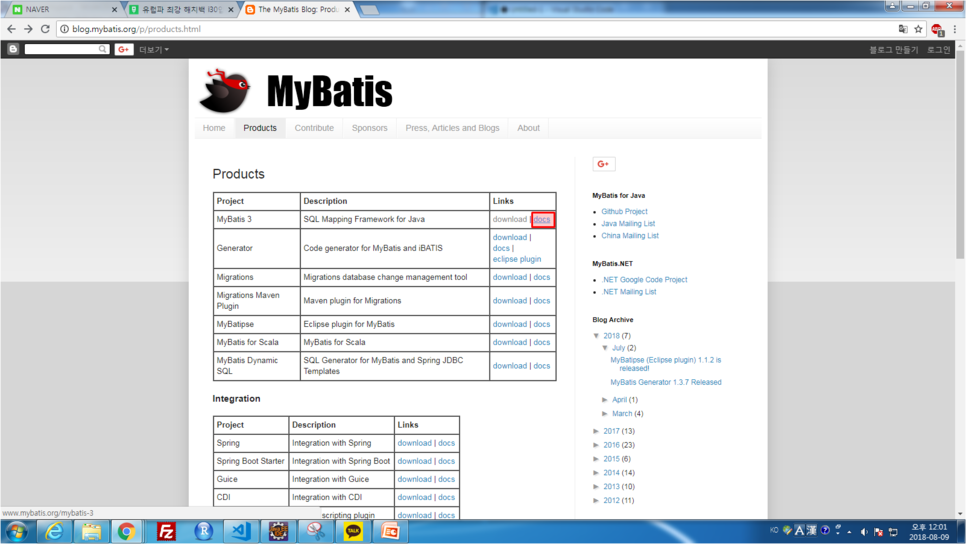Launch Internet Explorer from the taskbar

tap(54, 532)
